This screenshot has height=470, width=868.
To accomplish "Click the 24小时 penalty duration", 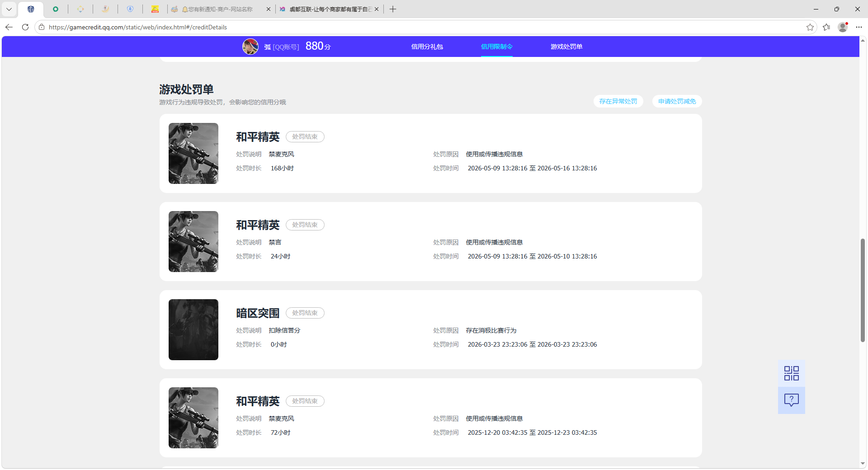I will (280, 256).
